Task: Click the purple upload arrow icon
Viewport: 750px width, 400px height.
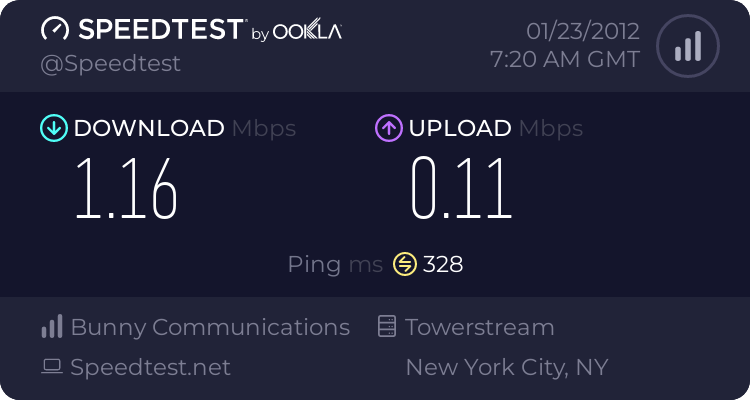Action: [388, 128]
